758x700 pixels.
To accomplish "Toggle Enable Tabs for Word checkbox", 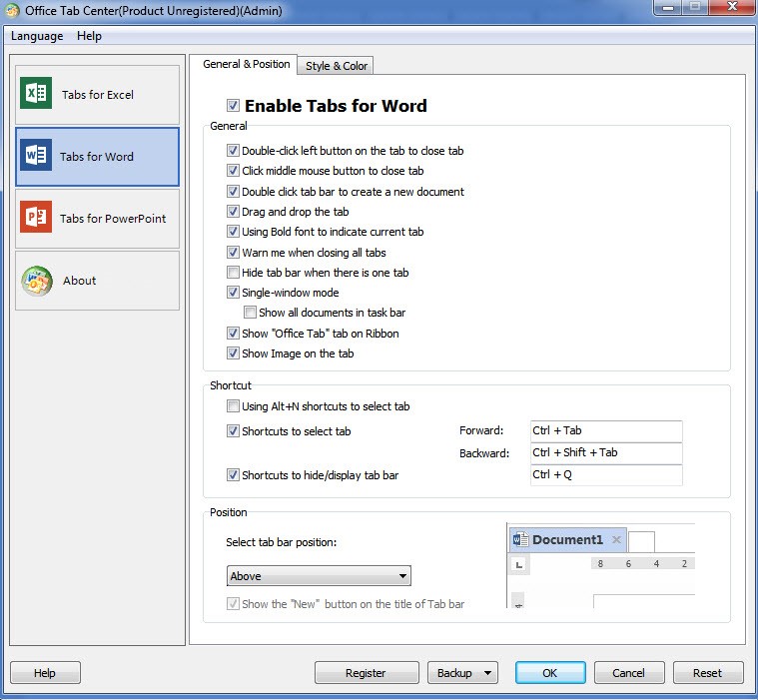I will point(233,106).
